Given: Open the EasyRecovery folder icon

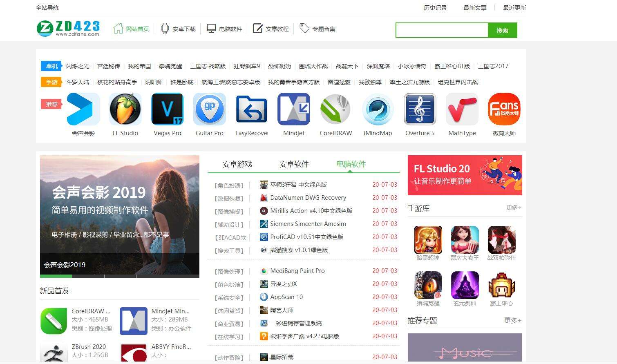Looking at the screenshot, I should pos(252,109).
